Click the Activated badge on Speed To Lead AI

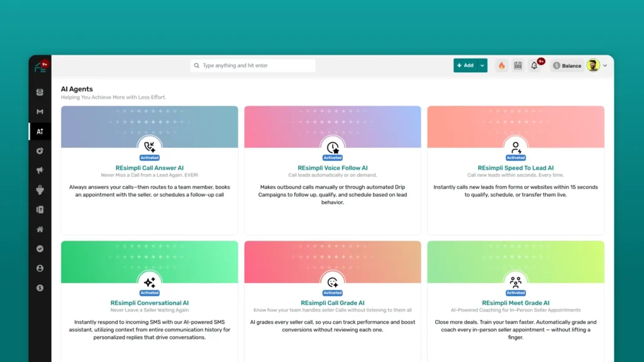(516, 158)
